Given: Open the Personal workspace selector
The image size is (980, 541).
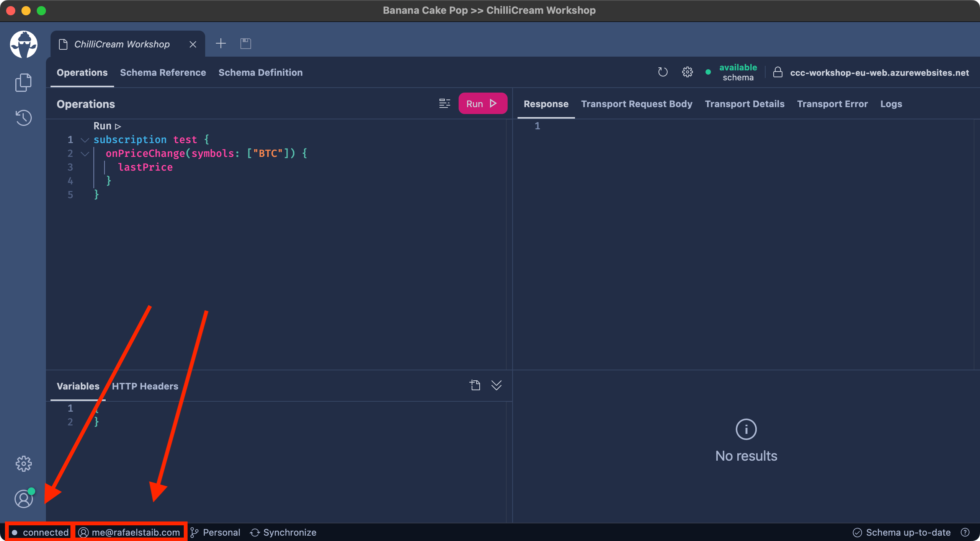Looking at the screenshot, I should click(x=215, y=532).
